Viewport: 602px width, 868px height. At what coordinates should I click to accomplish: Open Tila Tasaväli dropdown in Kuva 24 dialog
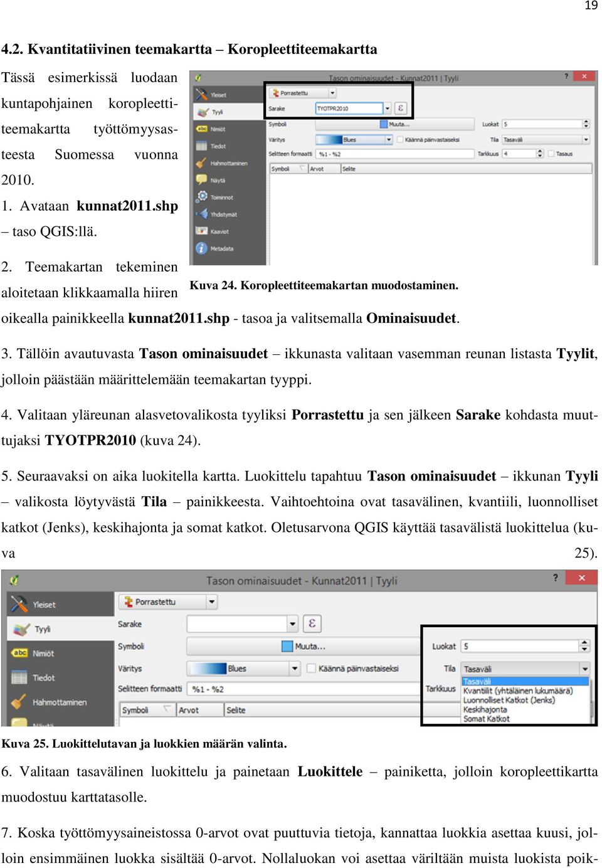point(546,140)
